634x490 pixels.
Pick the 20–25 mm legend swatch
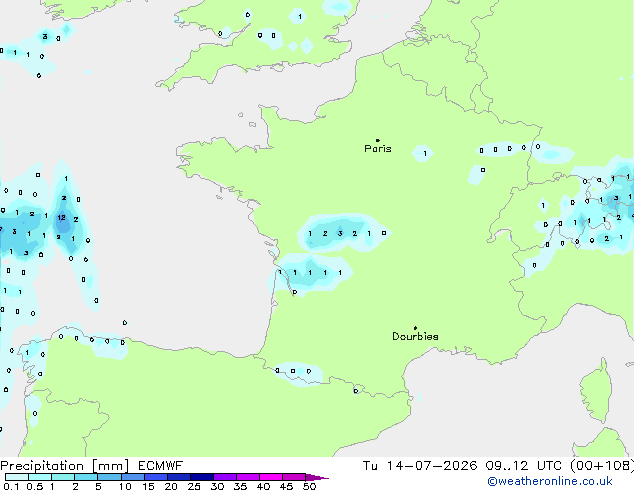tap(178, 477)
